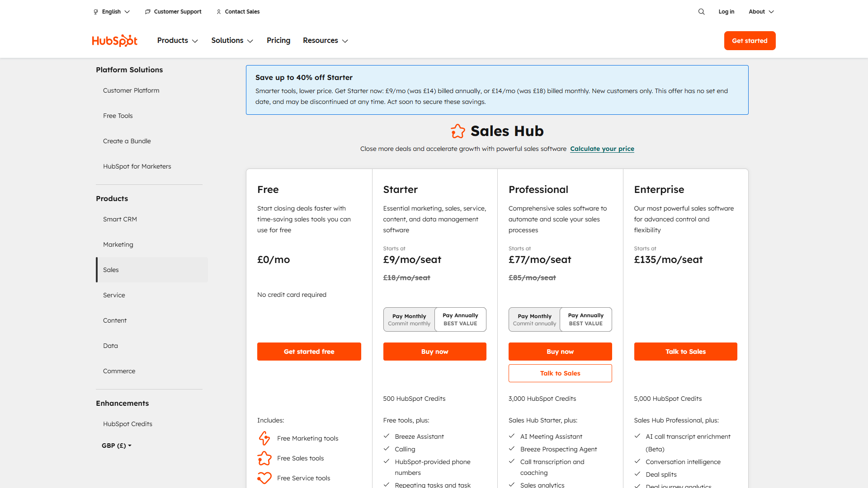The image size is (868, 488).
Task: Click outlined Talk to Sales under Professional
Action: point(560,373)
